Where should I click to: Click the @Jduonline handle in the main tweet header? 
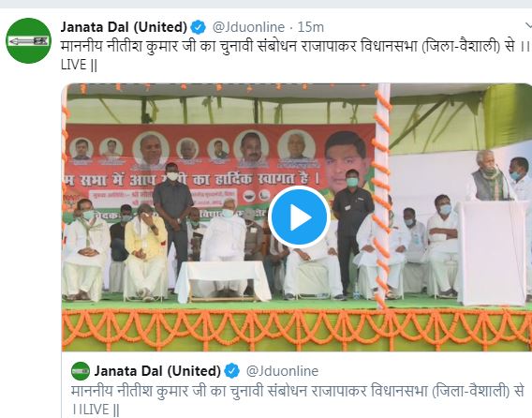coord(248,27)
